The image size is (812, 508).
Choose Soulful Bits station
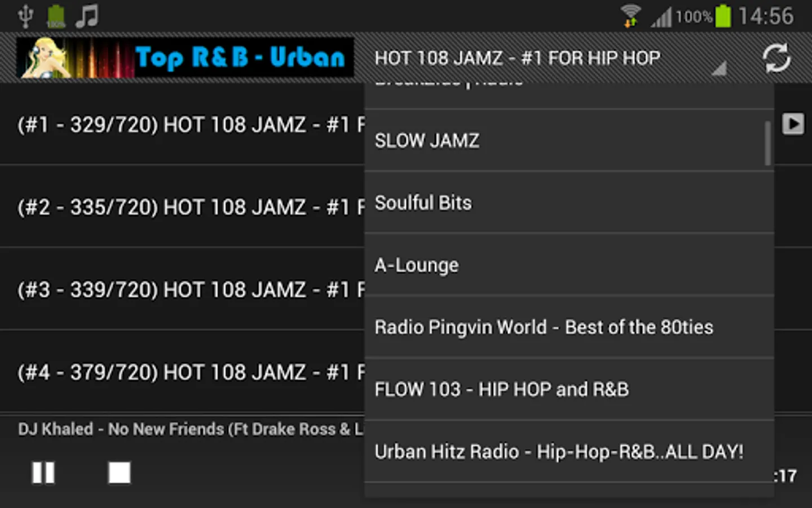(569, 203)
